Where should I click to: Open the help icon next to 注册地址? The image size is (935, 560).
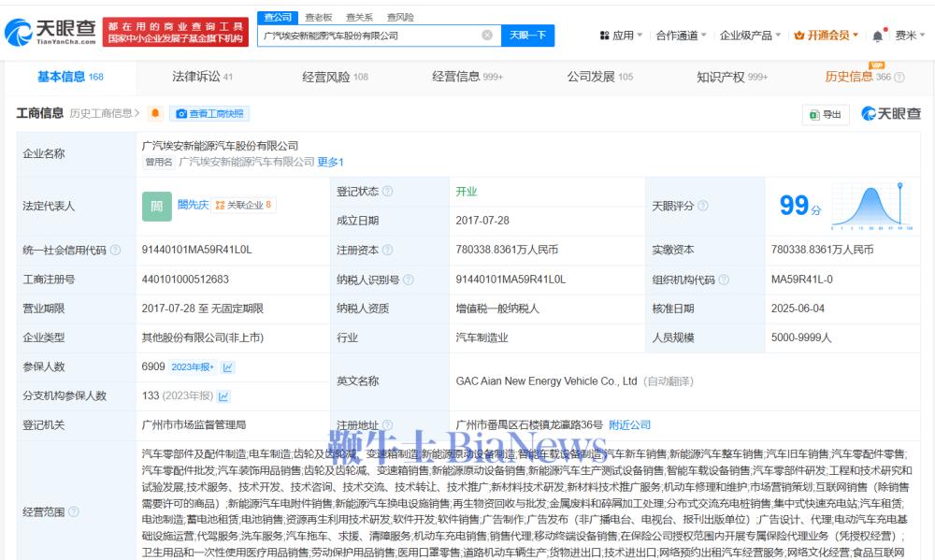[387, 424]
